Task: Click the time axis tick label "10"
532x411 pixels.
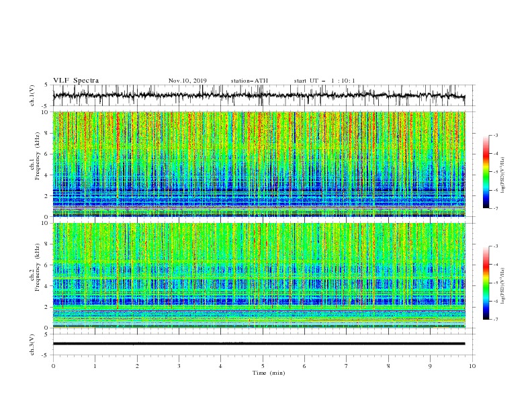Action: coord(472,366)
